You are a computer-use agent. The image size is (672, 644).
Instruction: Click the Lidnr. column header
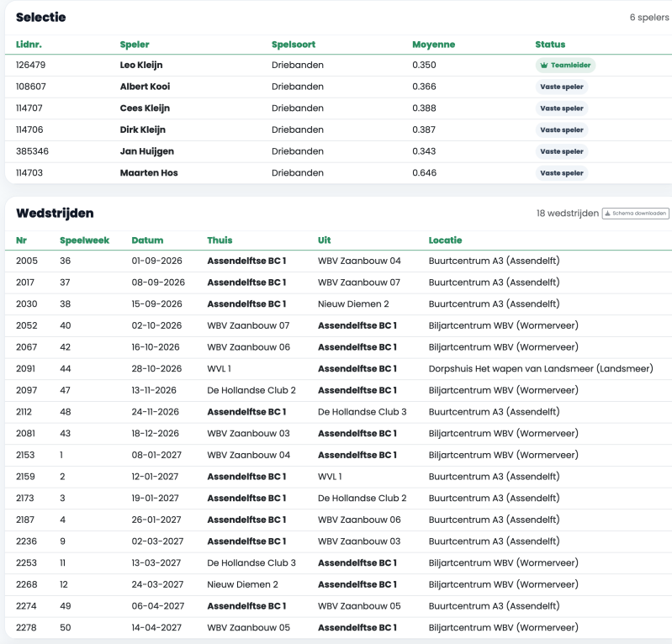(x=29, y=45)
